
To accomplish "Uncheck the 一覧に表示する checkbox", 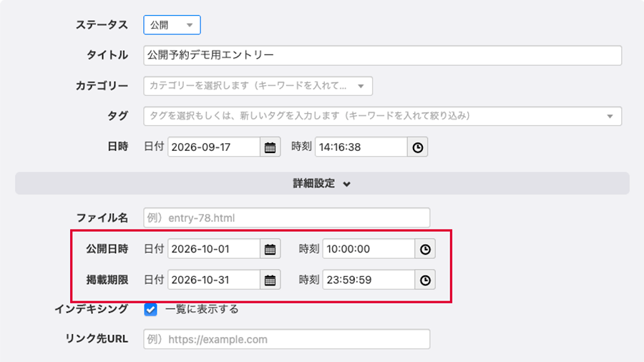I will click(150, 309).
